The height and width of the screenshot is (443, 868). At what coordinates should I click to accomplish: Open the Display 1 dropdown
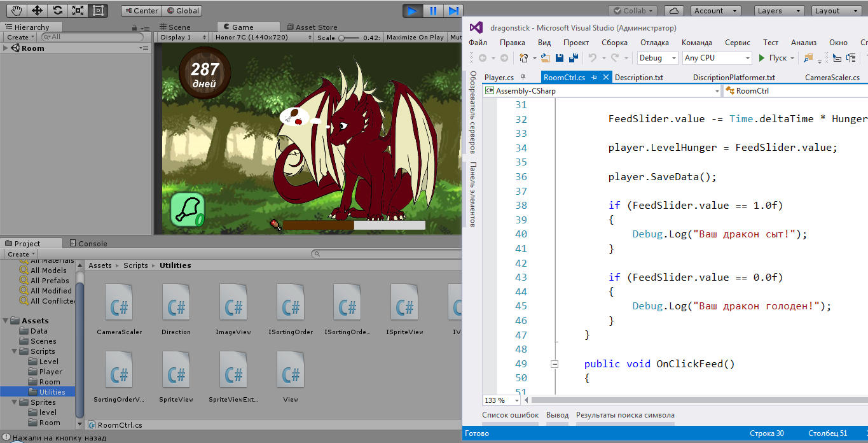[182, 38]
